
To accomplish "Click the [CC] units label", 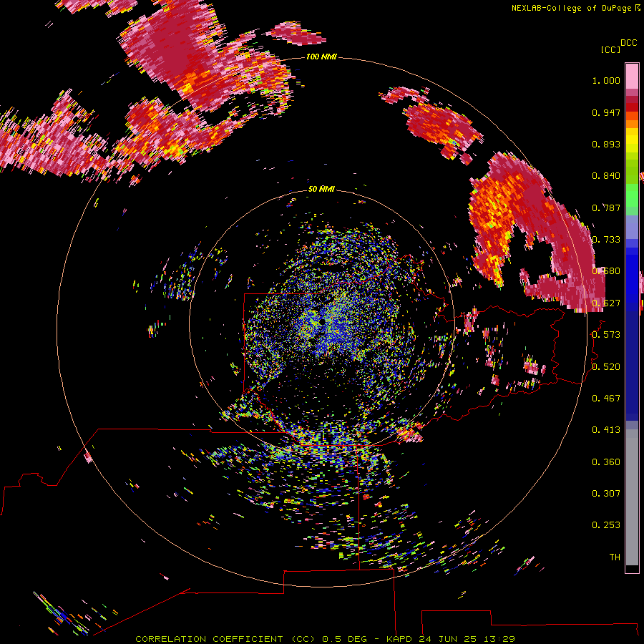I will click(610, 49).
